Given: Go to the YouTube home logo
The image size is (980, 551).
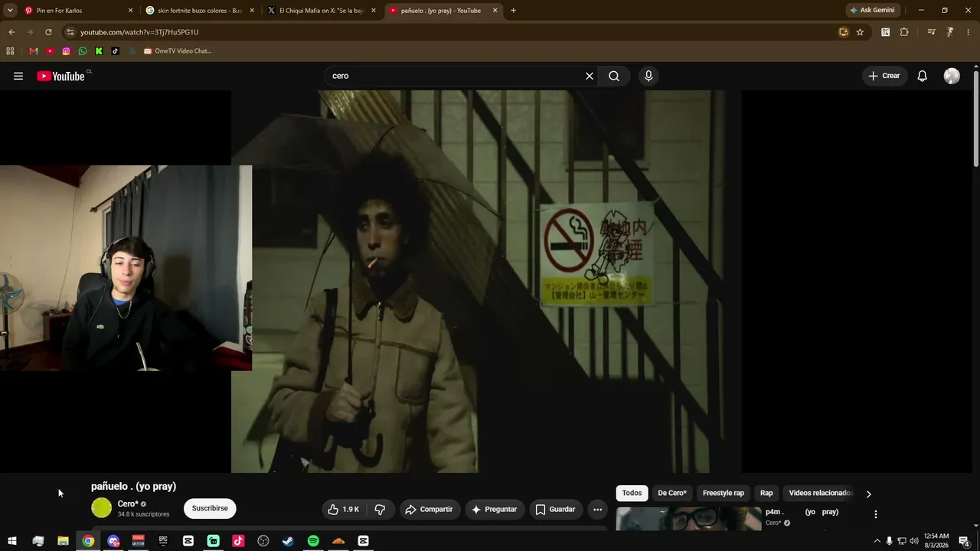Looking at the screenshot, I should (x=60, y=76).
